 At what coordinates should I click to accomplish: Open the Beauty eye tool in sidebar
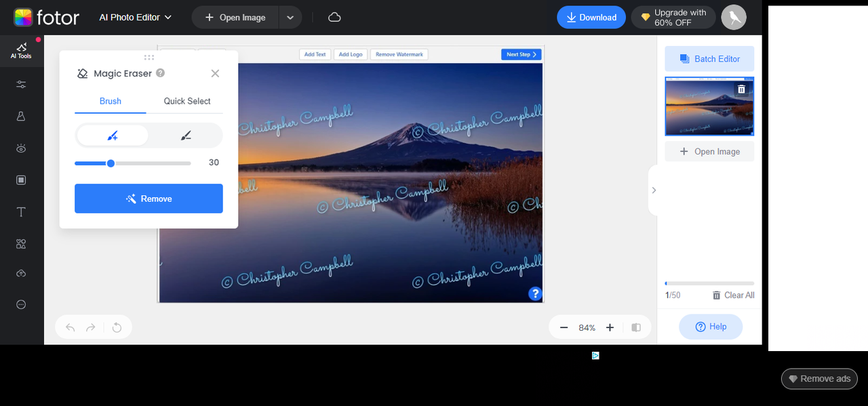tap(21, 148)
